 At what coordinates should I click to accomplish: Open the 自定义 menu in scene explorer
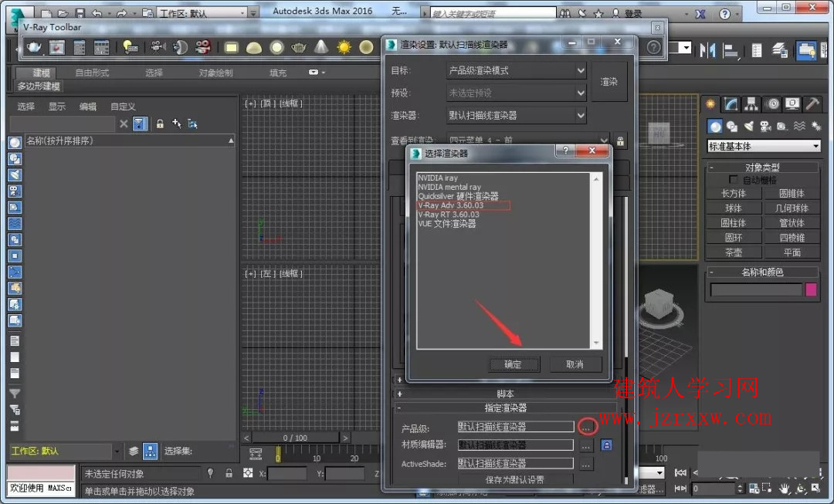[x=123, y=107]
